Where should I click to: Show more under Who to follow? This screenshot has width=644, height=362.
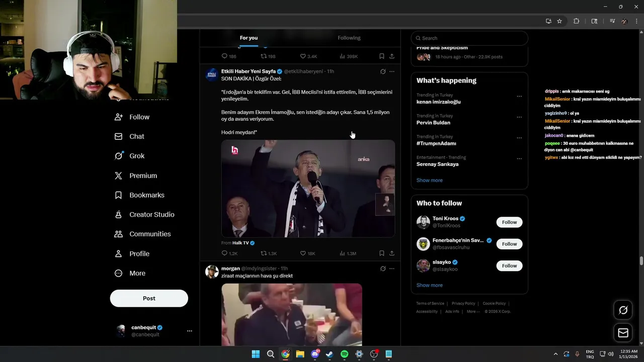[x=430, y=285]
